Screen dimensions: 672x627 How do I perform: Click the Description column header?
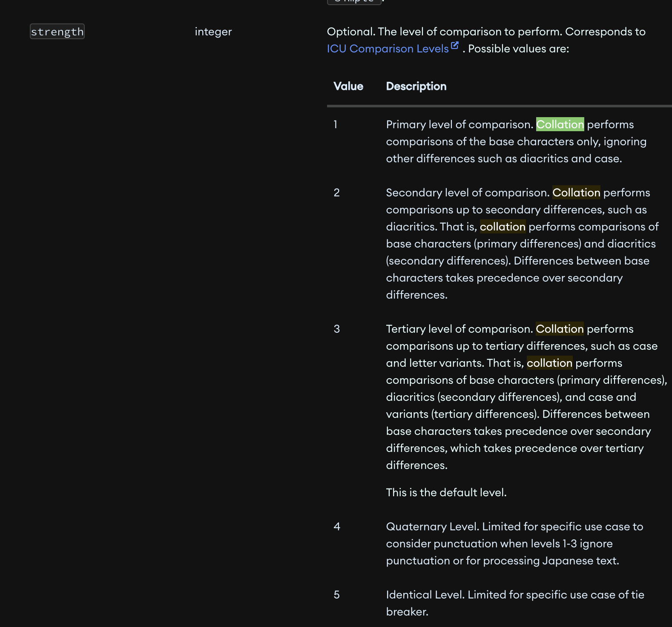coord(416,86)
